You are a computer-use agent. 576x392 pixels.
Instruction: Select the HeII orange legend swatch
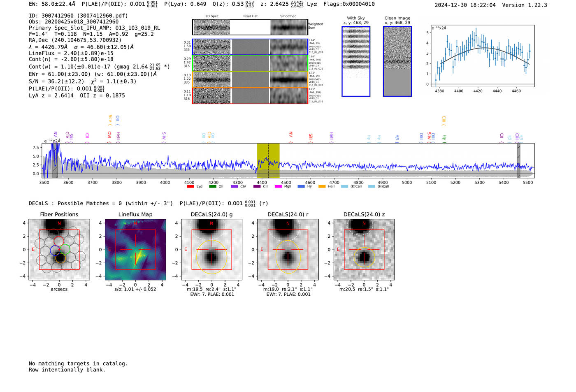pyautogui.click(x=322, y=186)
